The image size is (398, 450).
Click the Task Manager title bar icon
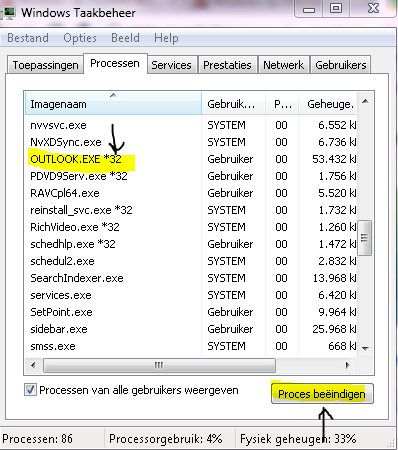[x=8, y=13]
